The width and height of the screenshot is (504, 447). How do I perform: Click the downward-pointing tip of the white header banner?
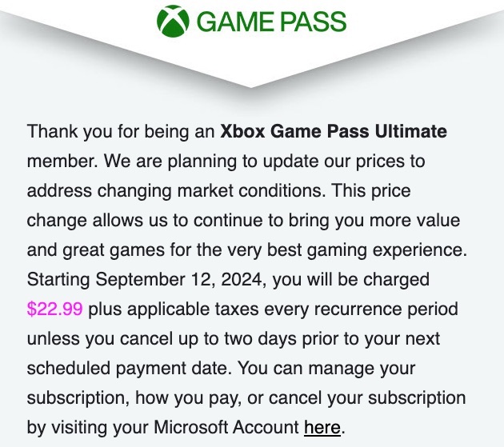[251, 85]
